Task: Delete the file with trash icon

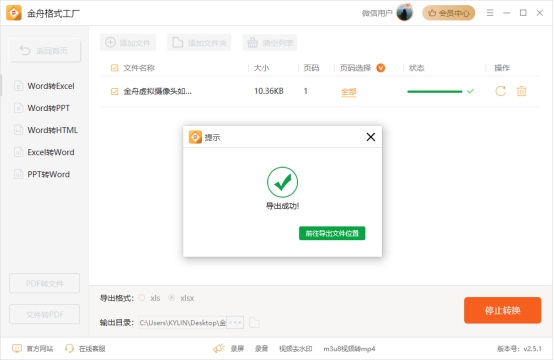Action: pos(521,91)
